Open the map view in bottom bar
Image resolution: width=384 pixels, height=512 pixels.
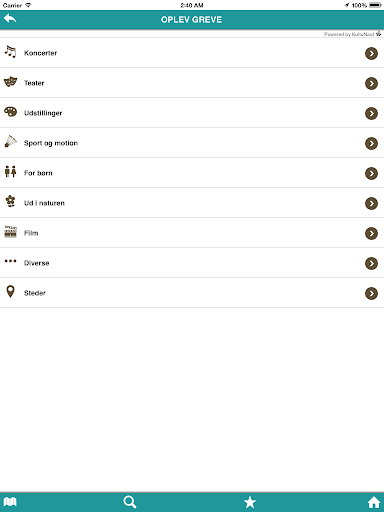pyautogui.click(x=10, y=502)
